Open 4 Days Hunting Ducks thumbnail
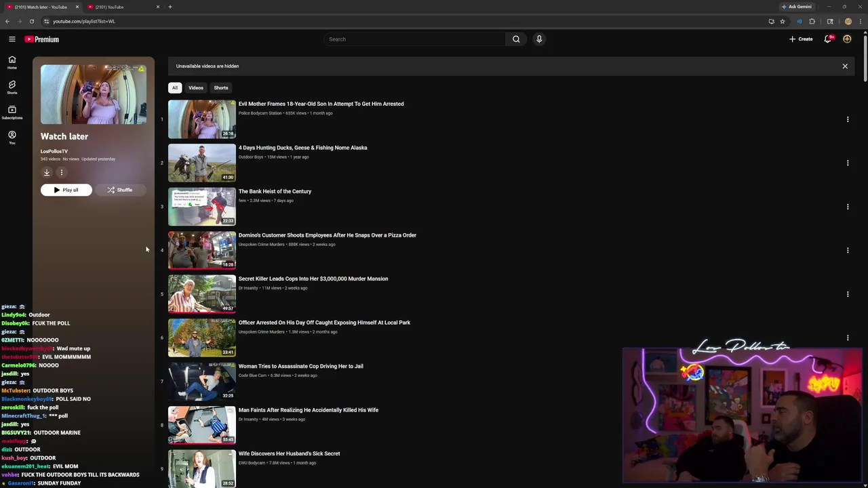This screenshot has width=868, height=488. tap(202, 163)
